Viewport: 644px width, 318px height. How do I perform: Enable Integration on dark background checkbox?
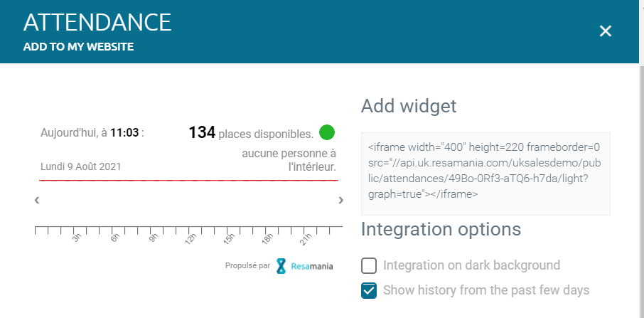pos(369,266)
